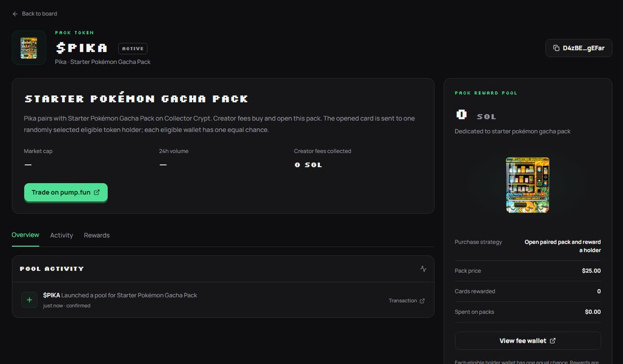Switch to the Activity tab
The height and width of the screenshot is (364, 623).
(61, 235)
